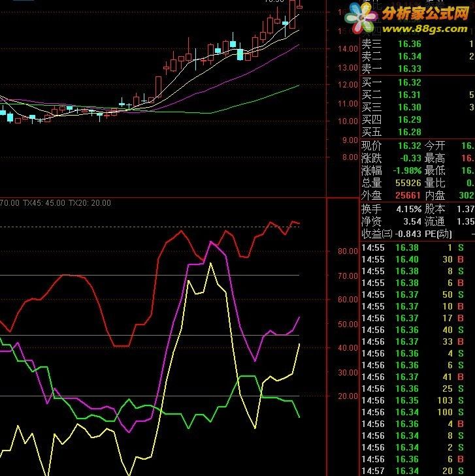Click the 净资 value 3.54
This screenshot has height=476, width=475.
(412, 221)
